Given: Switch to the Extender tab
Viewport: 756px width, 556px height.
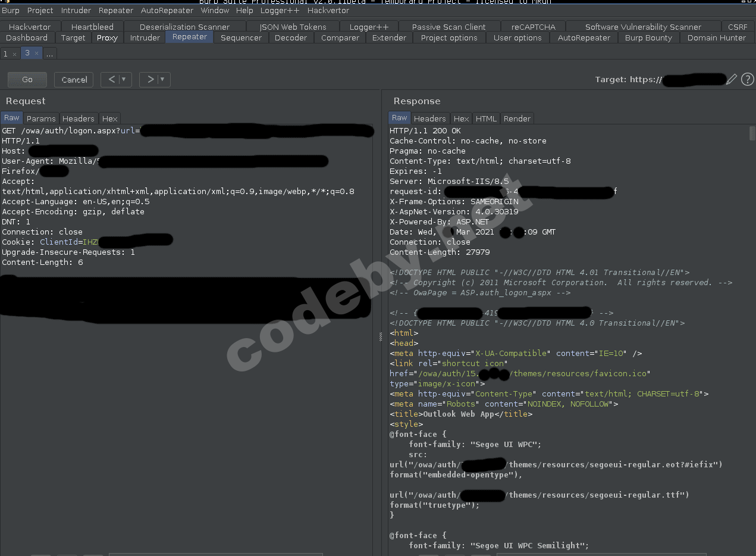Looking at the screenshot, I should 390,38.
